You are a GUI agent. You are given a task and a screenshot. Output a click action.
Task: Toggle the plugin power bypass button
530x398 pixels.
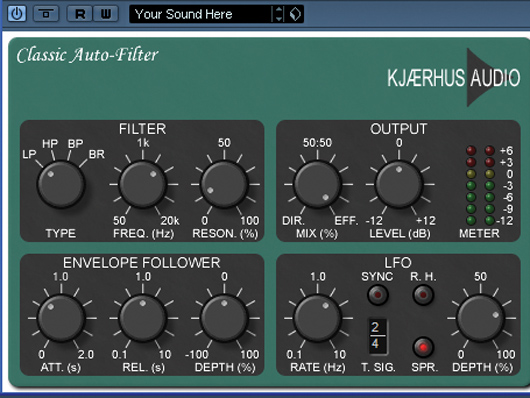pos(17,14)
